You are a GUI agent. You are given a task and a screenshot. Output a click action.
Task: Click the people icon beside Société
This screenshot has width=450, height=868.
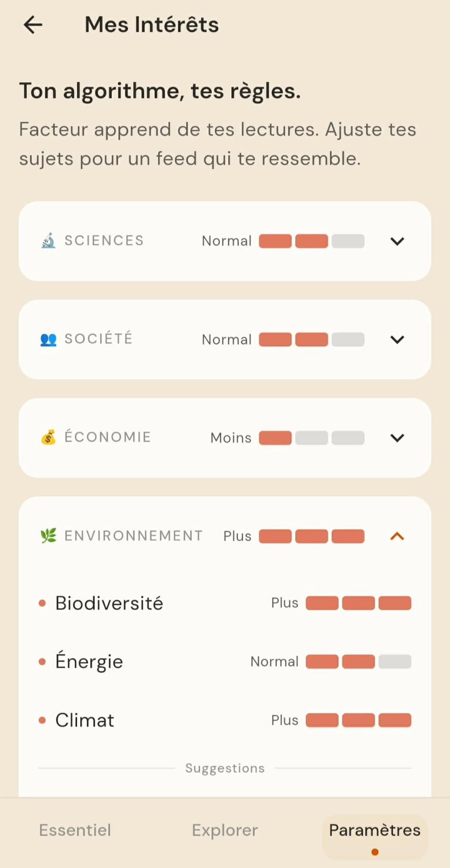(48, 340)
